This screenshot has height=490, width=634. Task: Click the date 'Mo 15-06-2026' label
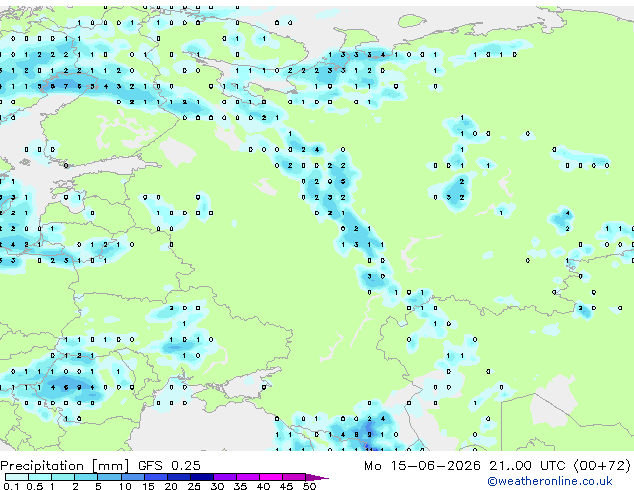422,465
